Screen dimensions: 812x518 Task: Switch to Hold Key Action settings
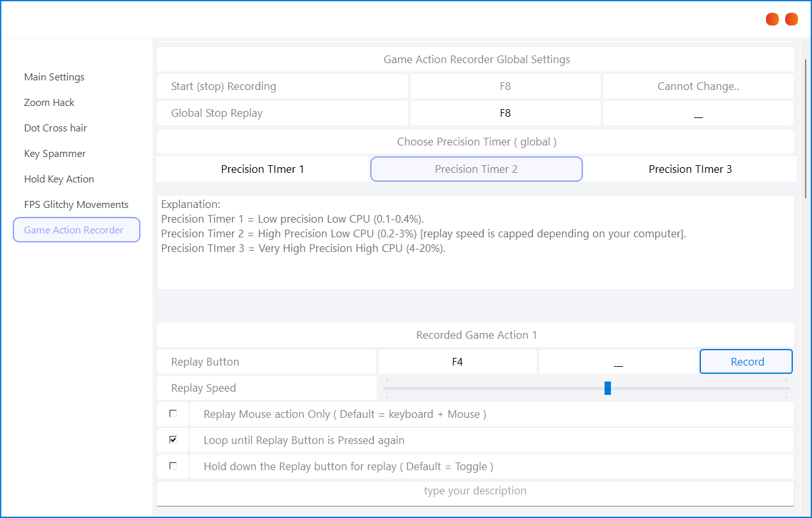click(x=59, y=179)
